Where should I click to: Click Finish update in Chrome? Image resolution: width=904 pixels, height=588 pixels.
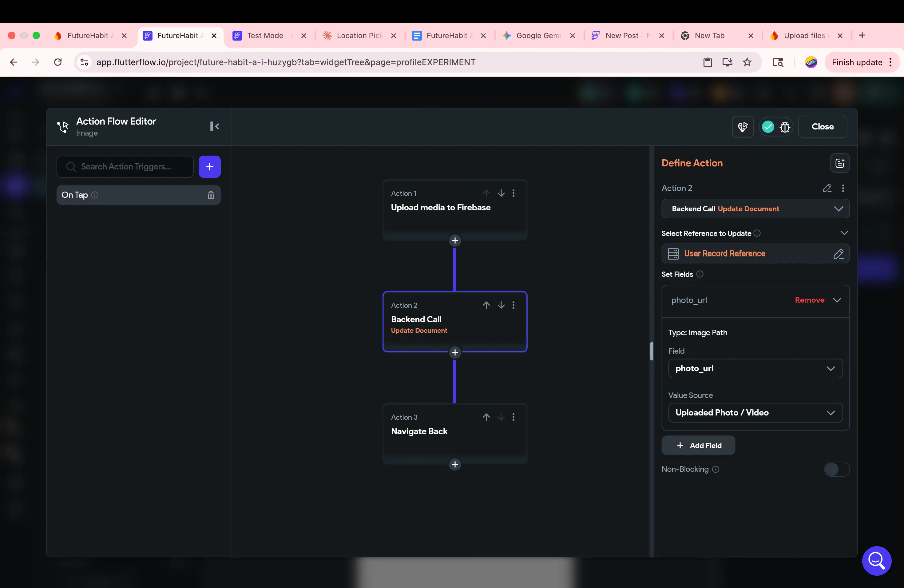[x=857, y=62]
